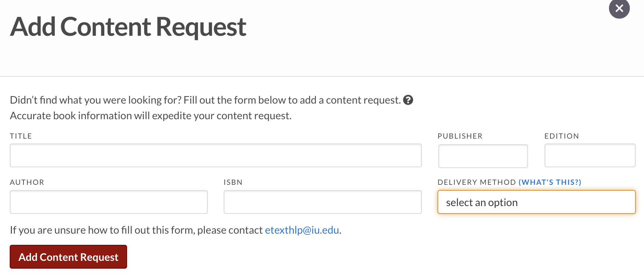Click the "If you are unsure" help sentence
Viewport: 644px width, 275px height.
coord(176,230)
